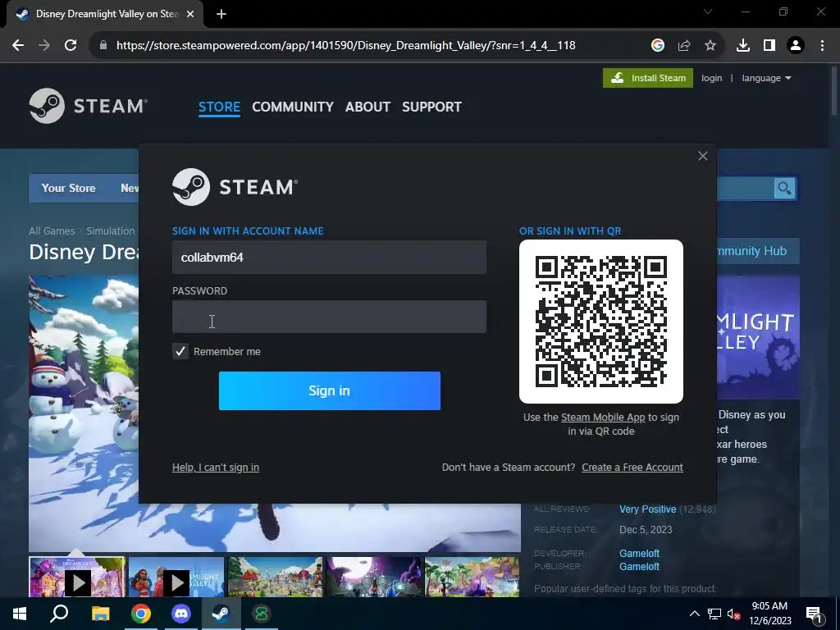Click the Install Steam button
Viewport: 840px width, 630px height.
pos(648,78)
